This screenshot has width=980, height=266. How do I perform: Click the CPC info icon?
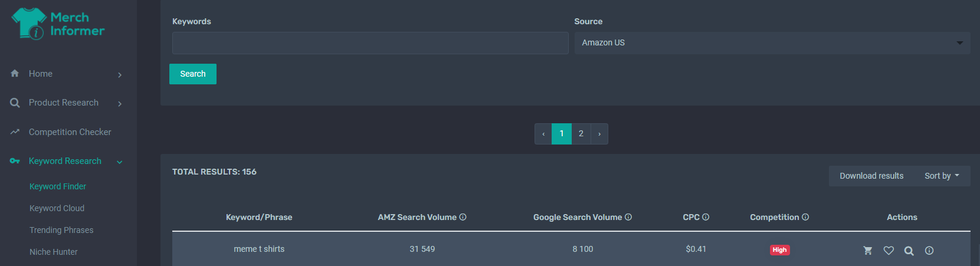706,217
